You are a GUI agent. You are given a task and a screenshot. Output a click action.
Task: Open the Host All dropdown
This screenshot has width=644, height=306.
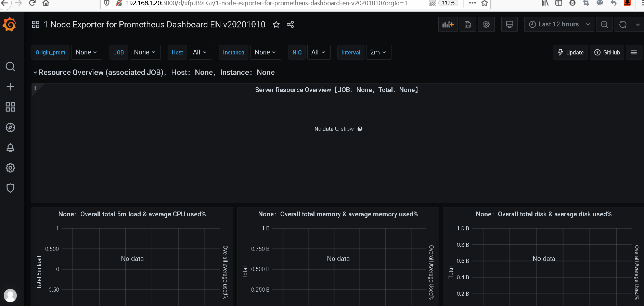pyautogui.click(x=200, y=52)
